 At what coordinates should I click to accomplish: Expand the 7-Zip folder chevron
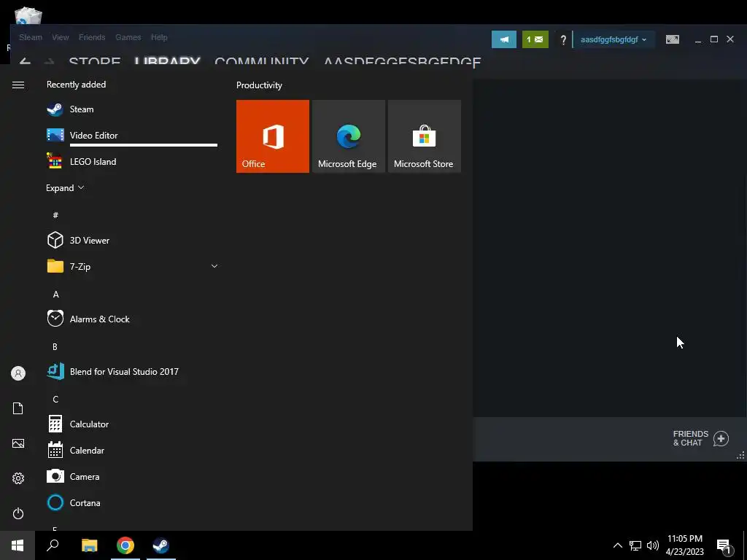(x=214, y=266)
